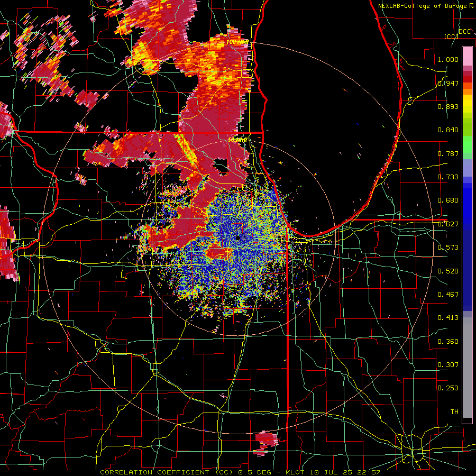This screenshot has width=476, height=476.
Task: Click the 0.787 color scale label
Action: [x=448, y=153]
